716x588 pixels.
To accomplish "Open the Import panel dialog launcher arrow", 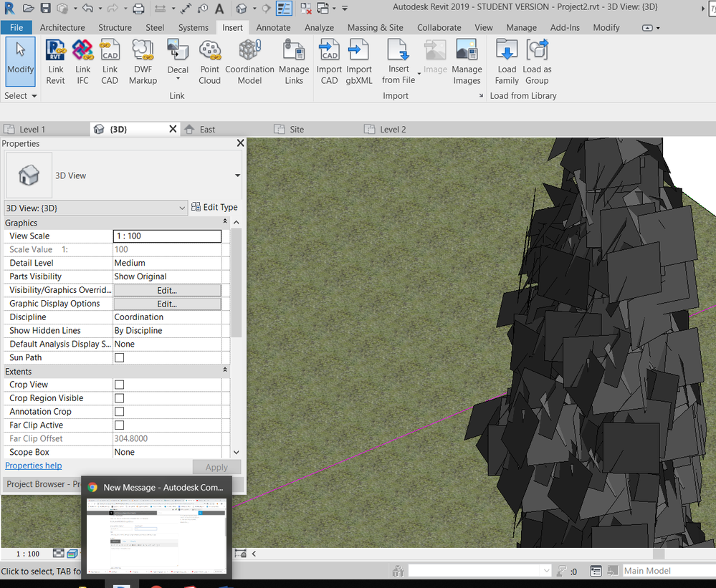I will (481, 96).
